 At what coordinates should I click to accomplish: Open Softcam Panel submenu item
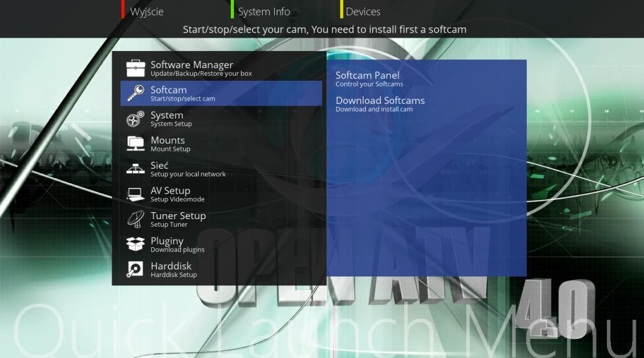[427, 79]
